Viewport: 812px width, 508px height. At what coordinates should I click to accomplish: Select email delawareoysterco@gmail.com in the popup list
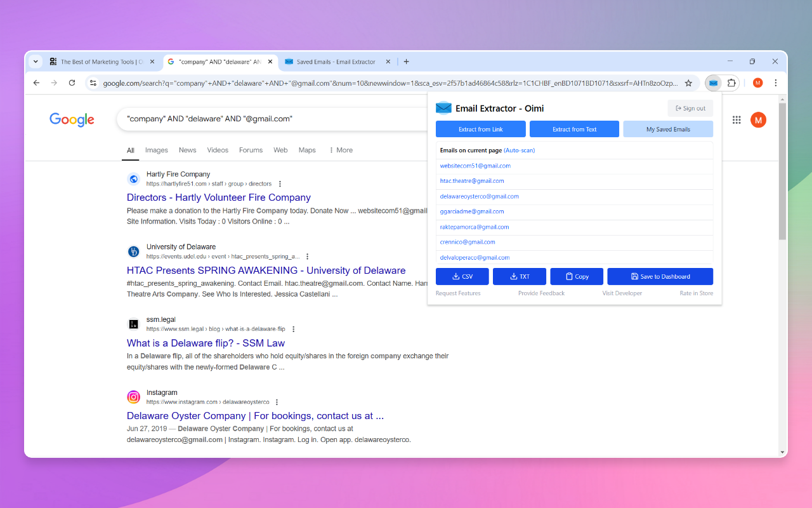coord(480,196)
